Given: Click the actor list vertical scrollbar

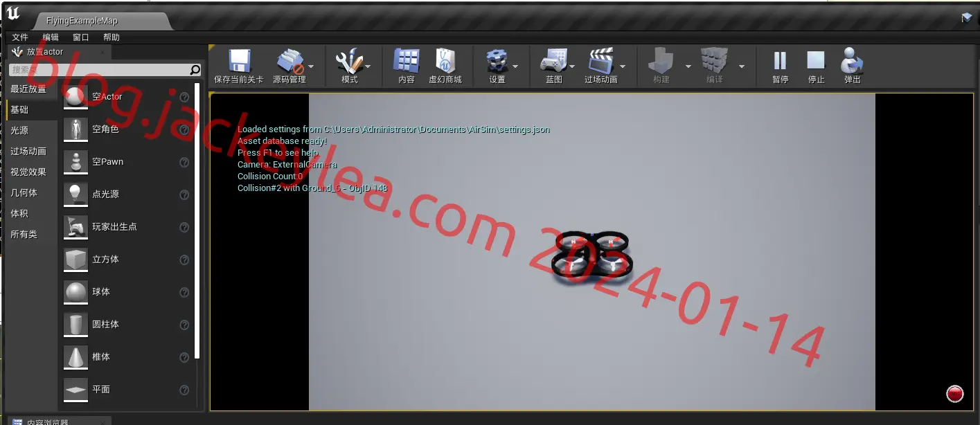Looking at the screenshot, I should [197, 220].
